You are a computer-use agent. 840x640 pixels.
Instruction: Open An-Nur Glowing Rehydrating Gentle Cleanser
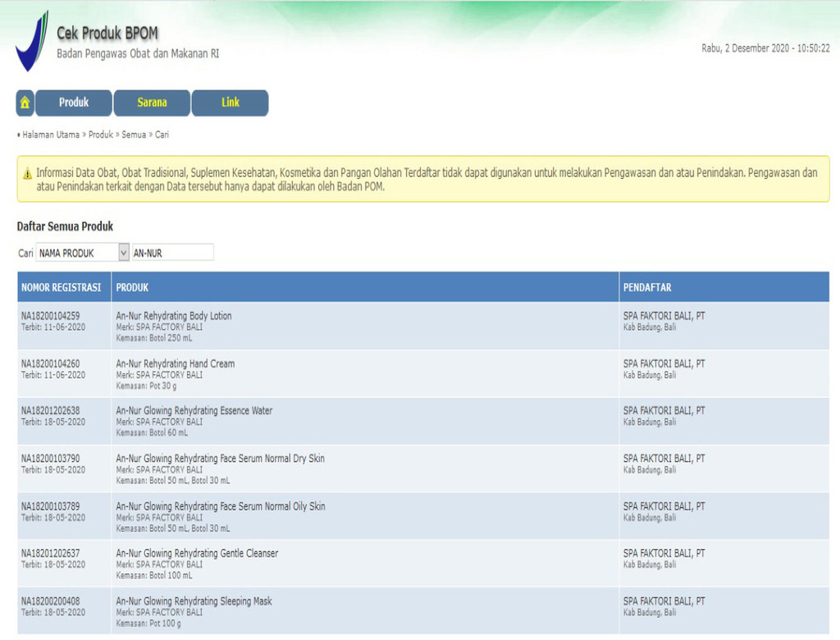tap(197, 553)
